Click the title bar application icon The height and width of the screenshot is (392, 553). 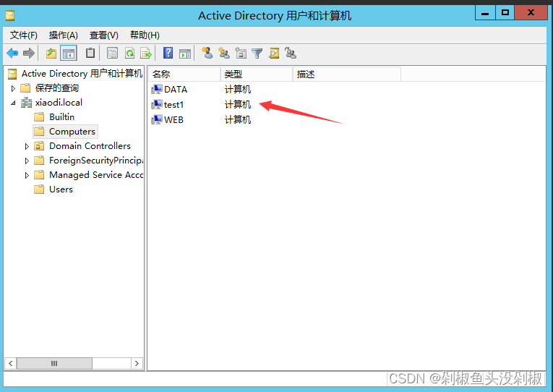10,15
